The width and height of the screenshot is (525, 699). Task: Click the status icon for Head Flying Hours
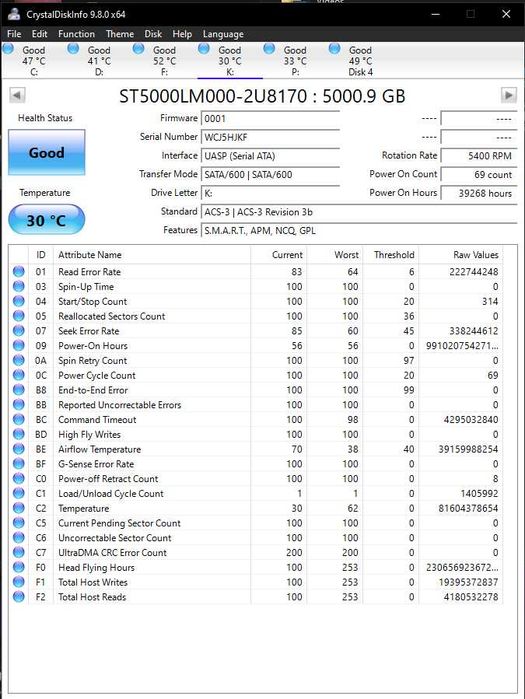[19, 567]
